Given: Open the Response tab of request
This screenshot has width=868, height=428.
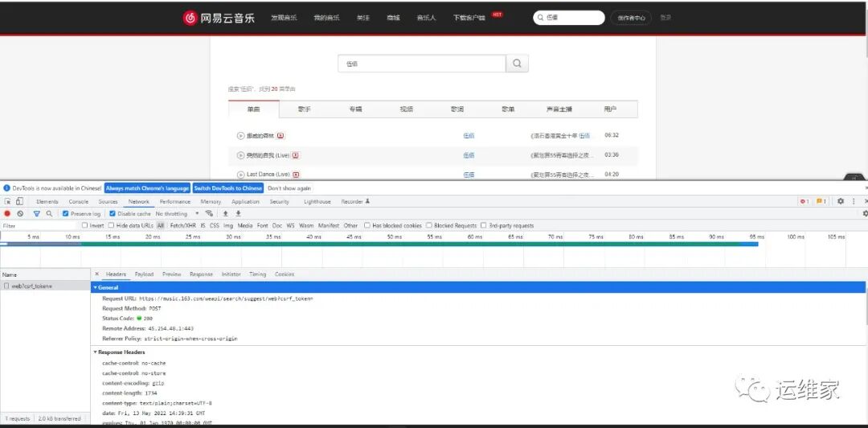Looking at the screenshot, I should tap(201, 274).
